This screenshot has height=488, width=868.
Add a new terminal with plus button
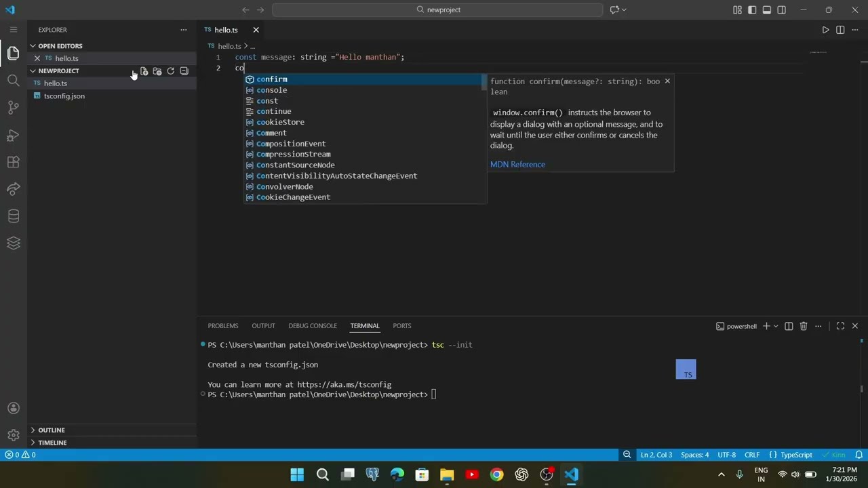766,326
